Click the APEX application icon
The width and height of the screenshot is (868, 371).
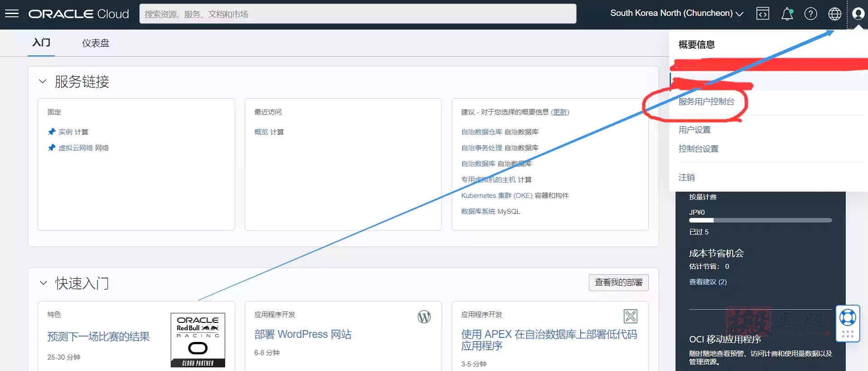point(631,316)
